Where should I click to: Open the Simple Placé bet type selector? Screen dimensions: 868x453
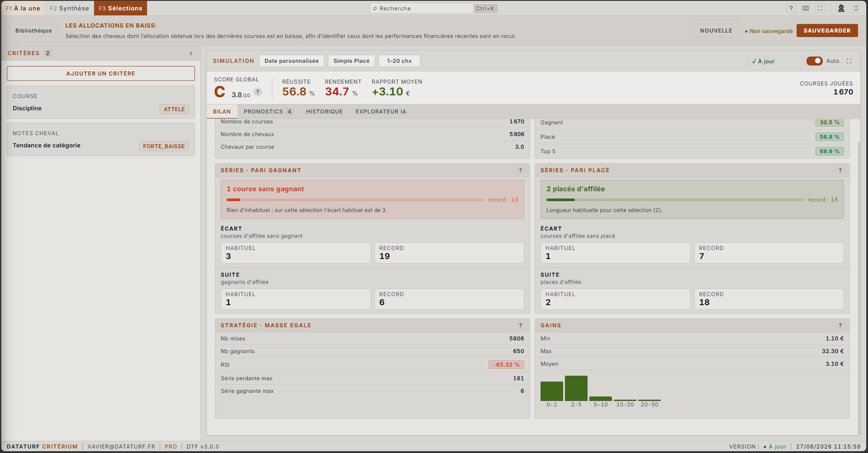click(351, 61)
